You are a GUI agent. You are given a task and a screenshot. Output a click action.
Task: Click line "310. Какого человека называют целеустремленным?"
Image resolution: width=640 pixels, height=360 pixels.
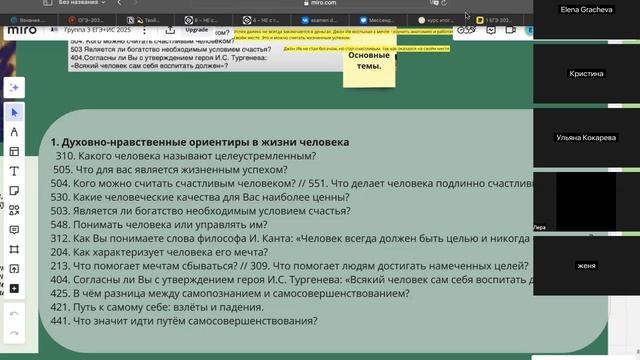[x=186, y=156]
